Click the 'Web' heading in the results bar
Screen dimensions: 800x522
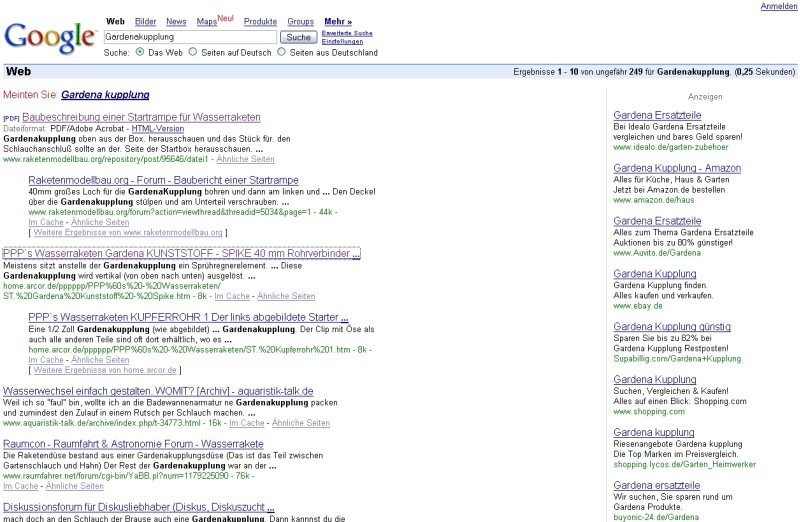point(18,71)
